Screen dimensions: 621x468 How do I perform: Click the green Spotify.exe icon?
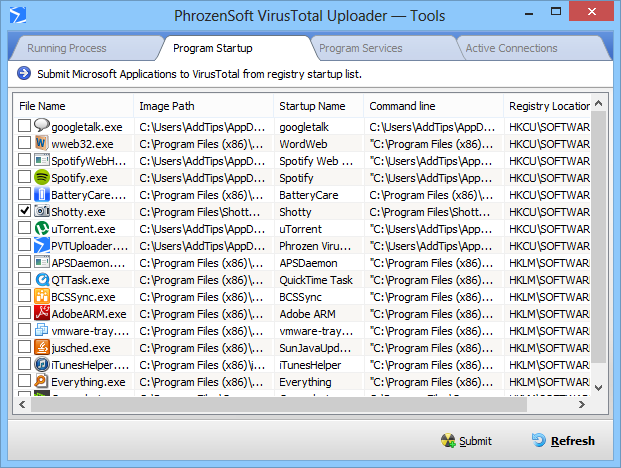(x=42, y=177)
